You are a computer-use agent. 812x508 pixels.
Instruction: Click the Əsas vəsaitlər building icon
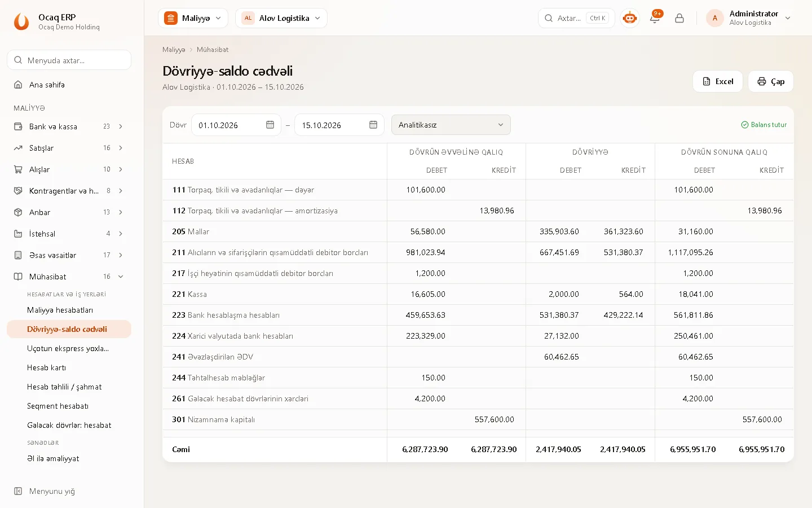pos(18,255)
